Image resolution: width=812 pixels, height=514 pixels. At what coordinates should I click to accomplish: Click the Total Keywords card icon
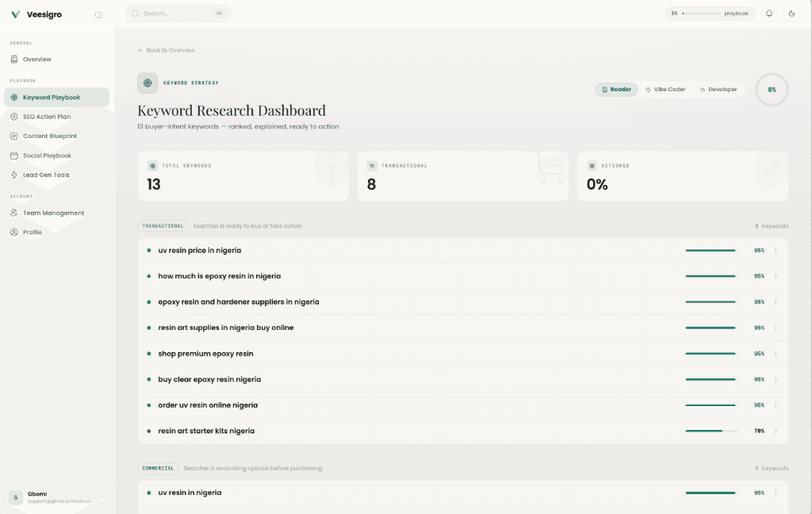click(x=153, y=166)
